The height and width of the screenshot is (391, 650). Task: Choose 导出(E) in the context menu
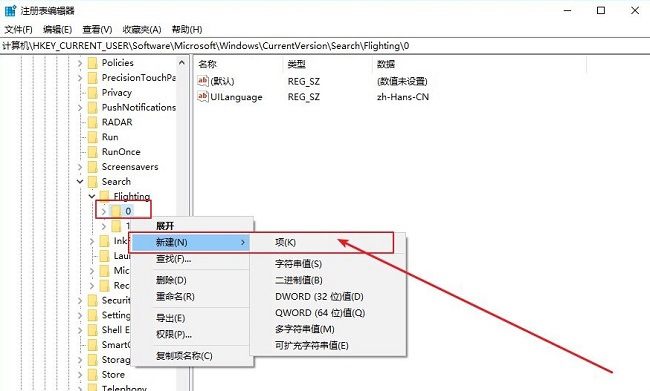[192, 318]
